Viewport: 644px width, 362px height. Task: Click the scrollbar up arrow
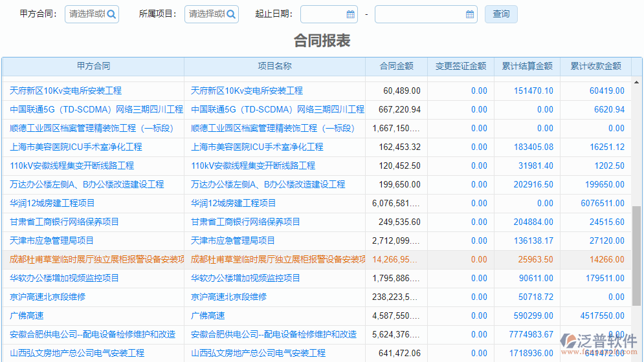click(x=636, y=82)
